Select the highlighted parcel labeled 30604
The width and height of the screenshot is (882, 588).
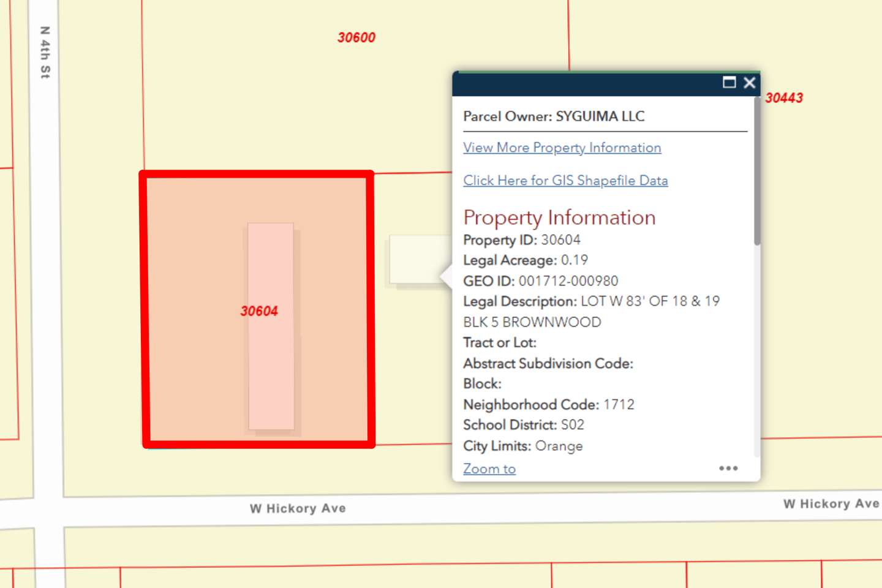pyautogui.click(x=258, y=310)
